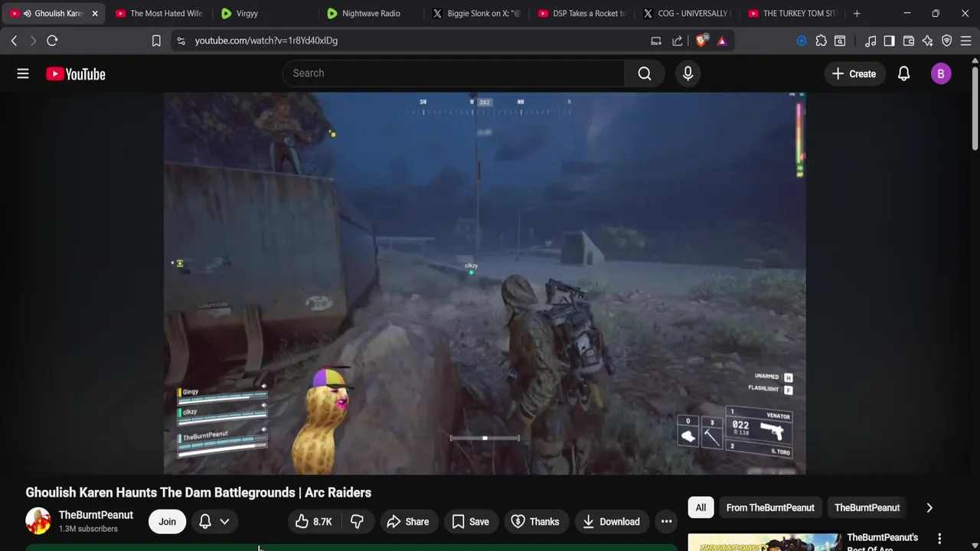The height and width of the screenshot is (551, 980).
Task: Switch to Biggie Slonk on X tab
Action: tap(476, 13)
